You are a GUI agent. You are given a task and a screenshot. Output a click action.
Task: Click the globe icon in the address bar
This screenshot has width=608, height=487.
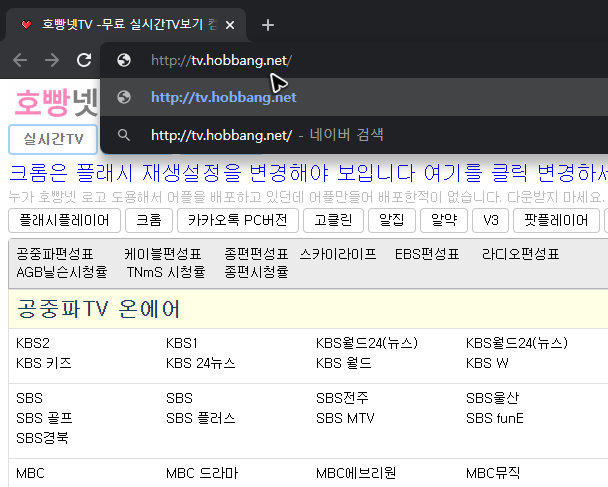click(x=124, y=60)
